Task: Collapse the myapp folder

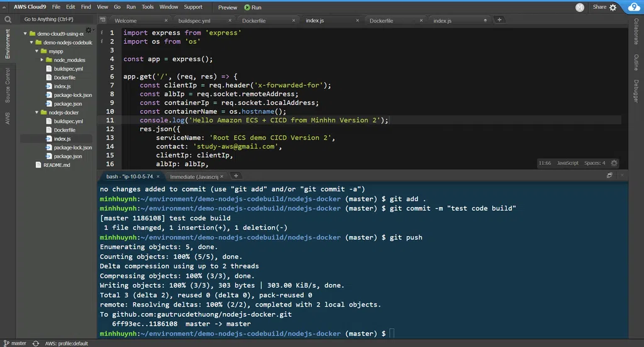Action: pos(36,52)
